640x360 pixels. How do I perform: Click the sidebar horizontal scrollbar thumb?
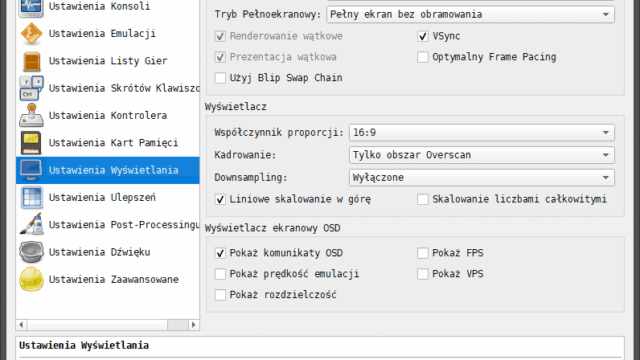[x=178, y=325]
